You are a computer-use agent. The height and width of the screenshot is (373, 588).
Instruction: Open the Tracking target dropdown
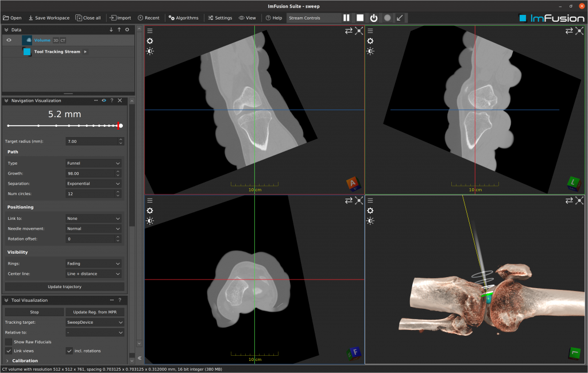(94, 323)
